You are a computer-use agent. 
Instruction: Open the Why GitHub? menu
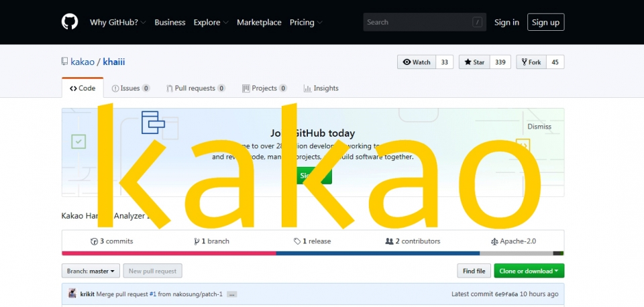(x=118, y=23)
